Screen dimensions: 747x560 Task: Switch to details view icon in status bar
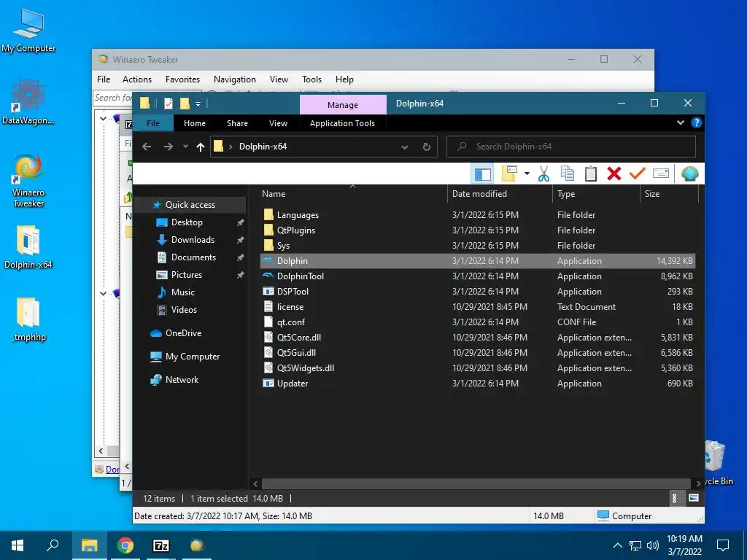click(x=674, y=498)
